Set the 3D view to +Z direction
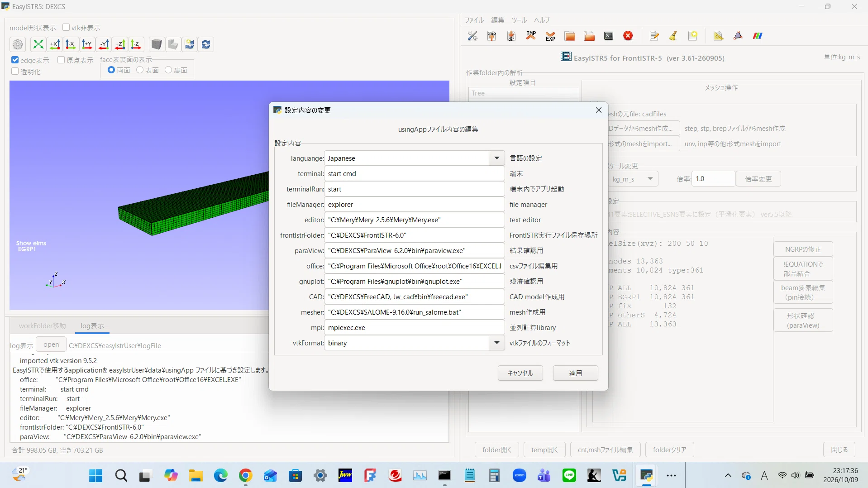Screen dimensions: 868x488 (x=120, y=44)
